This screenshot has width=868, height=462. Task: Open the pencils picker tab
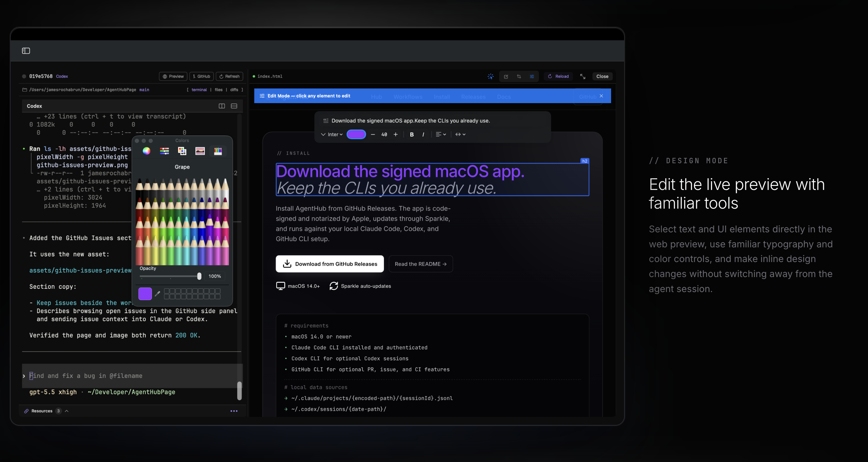(x=218, y=151)
